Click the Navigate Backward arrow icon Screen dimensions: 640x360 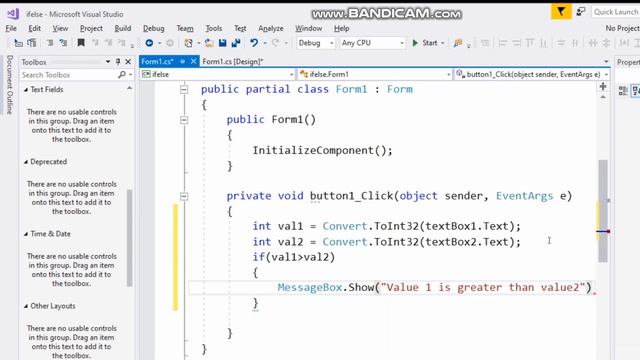[x=149, y=43]
